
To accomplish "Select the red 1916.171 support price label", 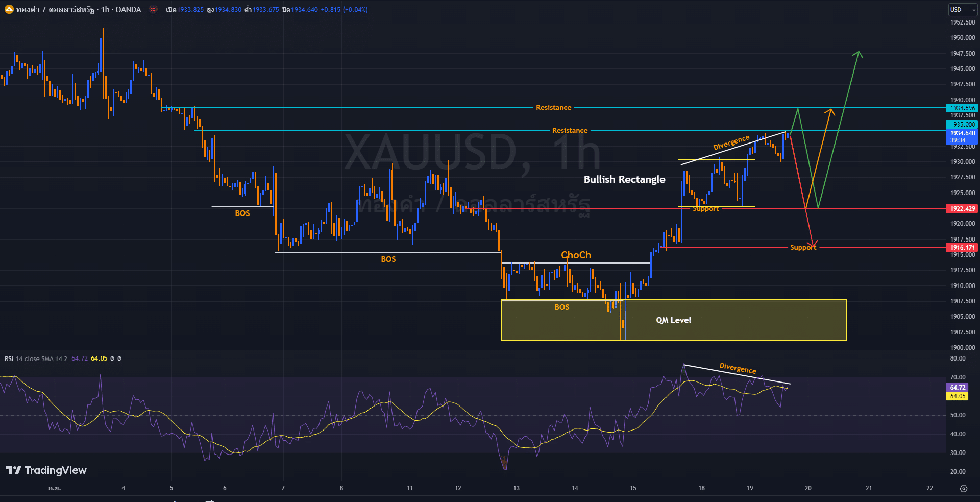I will [x=962, y=248].
